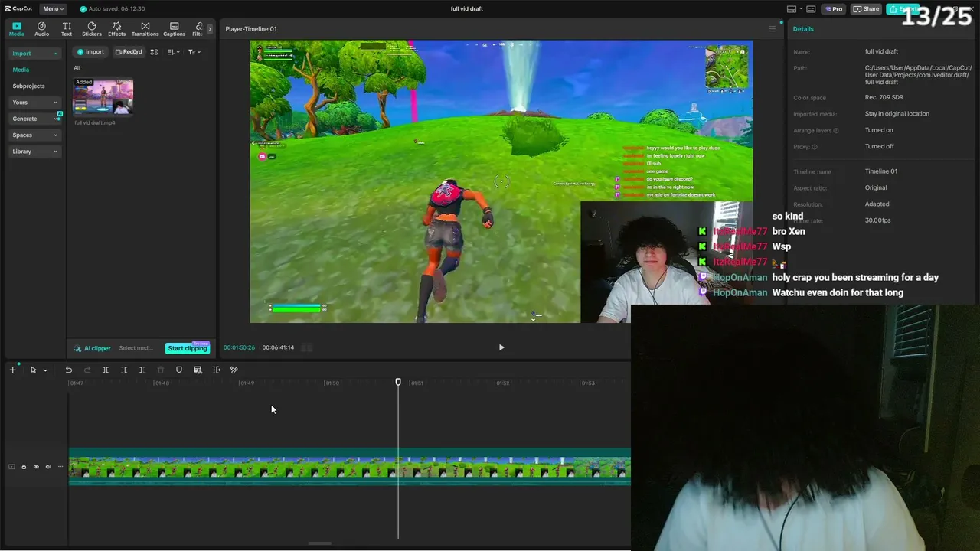
Task: Click the split-with-arrow toolbar icon
Action: pos(217,370)
